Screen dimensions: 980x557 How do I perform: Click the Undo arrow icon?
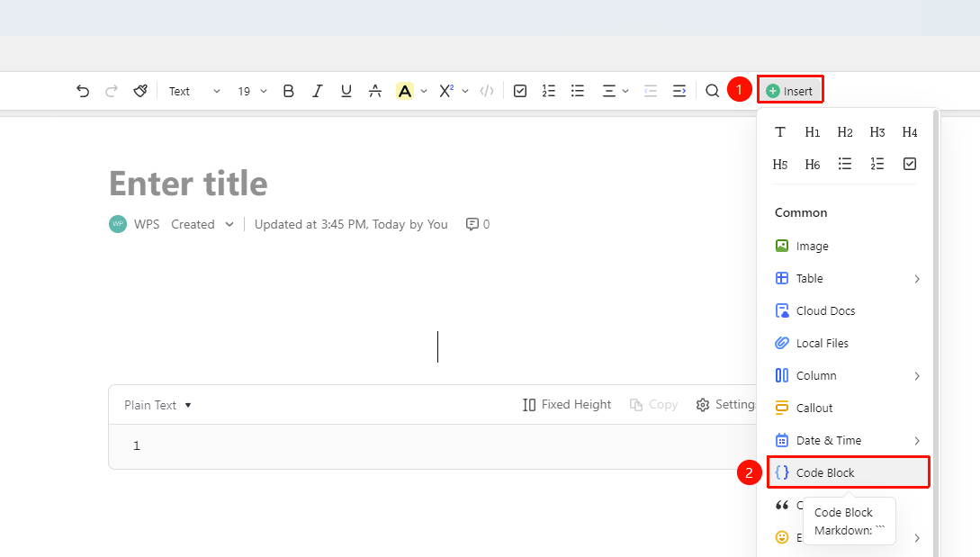(83, 91)
